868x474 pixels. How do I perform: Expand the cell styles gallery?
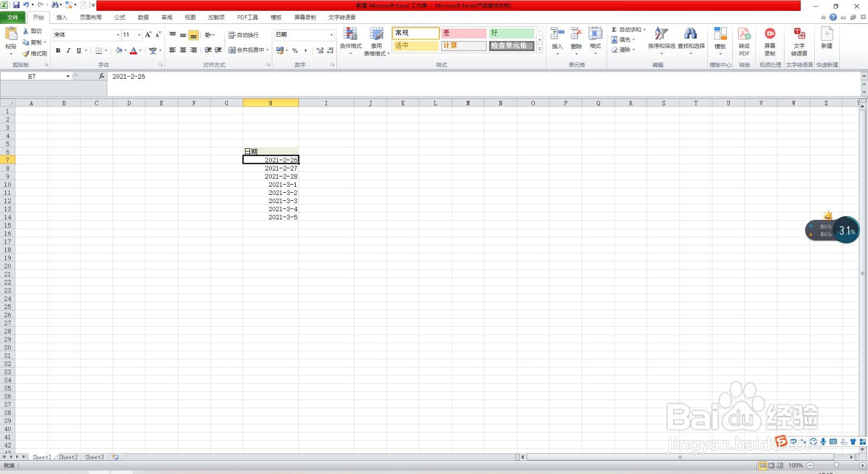pyautogui.click(x=539, y=49)
